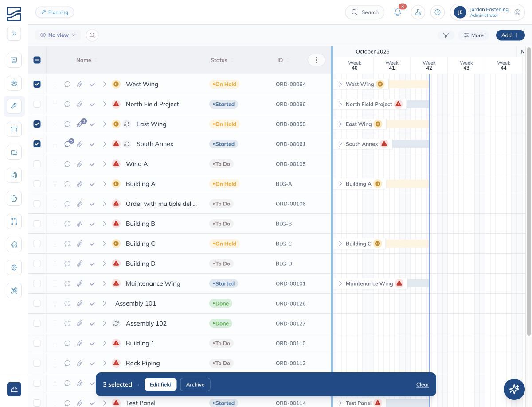Expand the Rack Piping row in table
This screenshot has width=532, height=407.
(105, 363)
